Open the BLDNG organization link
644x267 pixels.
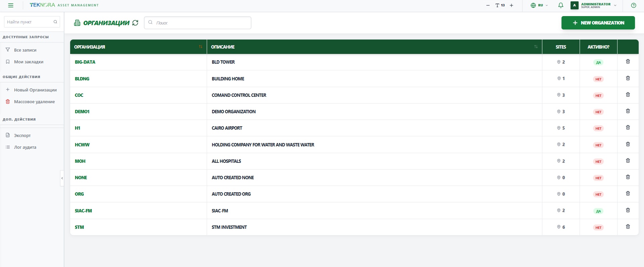pos(82,79)
